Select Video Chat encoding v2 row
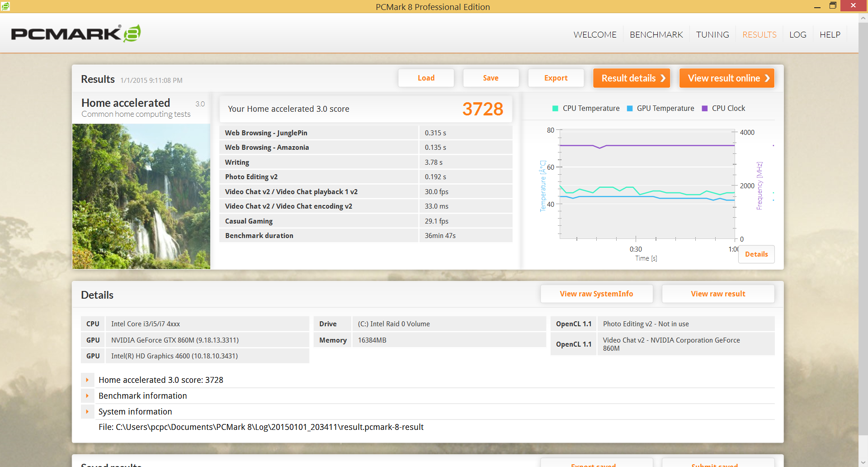Image resolution: width=868 pixels, height=467 pixels. pyautogui.click(x=366, y=206)
